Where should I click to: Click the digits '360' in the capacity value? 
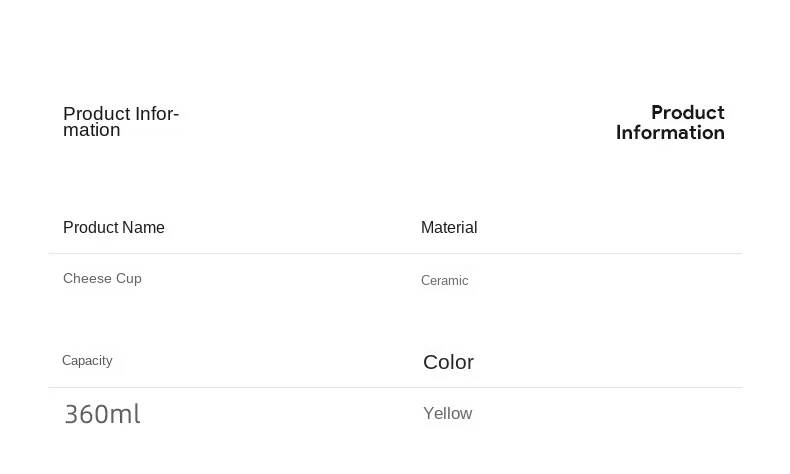[86, 415]
